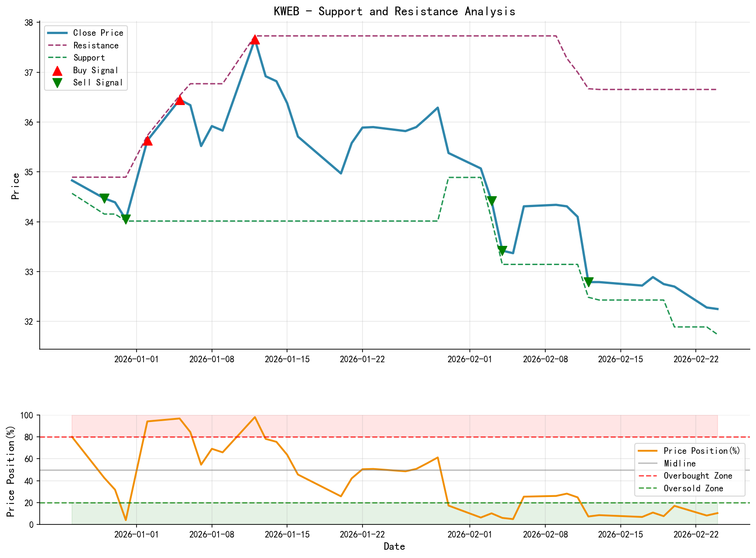Click the Buy Signal marker near 35.6

tap(147, 141)
